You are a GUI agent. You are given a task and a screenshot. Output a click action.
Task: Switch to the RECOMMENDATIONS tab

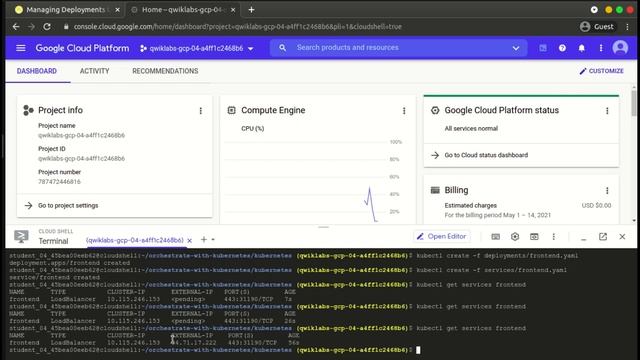[x=165, y=71]
